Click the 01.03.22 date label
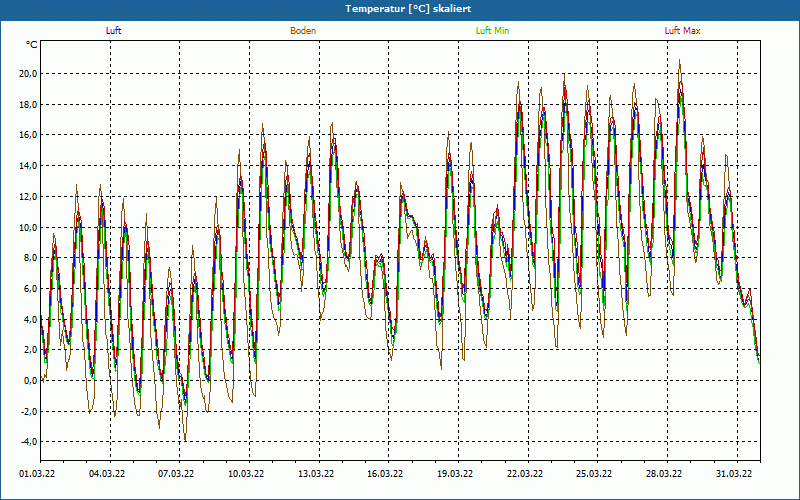 point(37,474)
